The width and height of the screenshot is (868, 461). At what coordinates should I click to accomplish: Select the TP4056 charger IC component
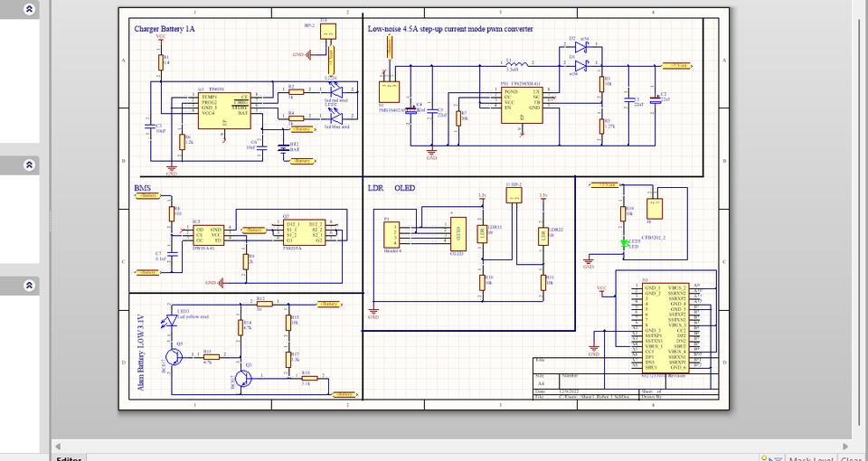pyautogui.click(x=224, y=110)
